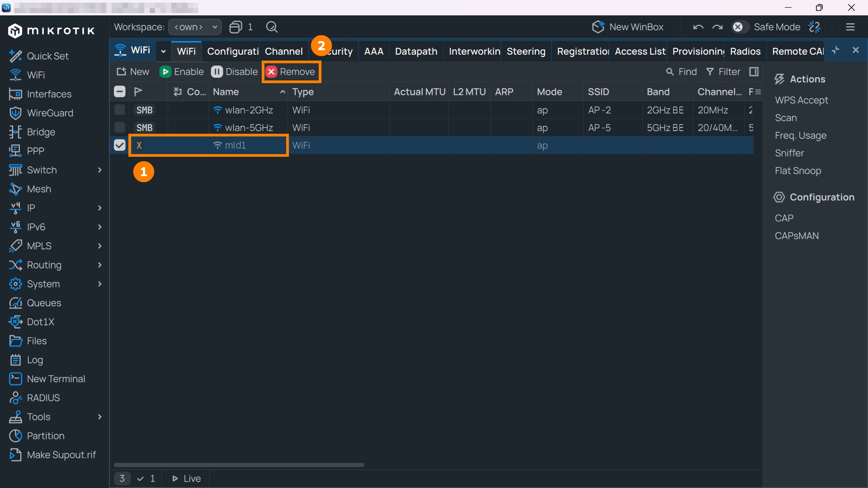Open the Radios tab
Viewport: 868px width, 488px height.
tap(745, 51)
